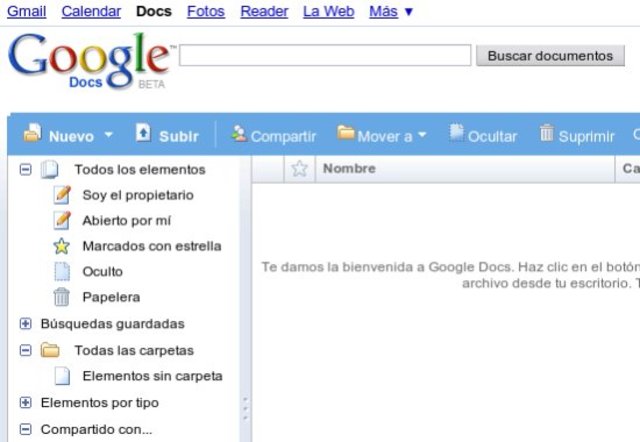This screenshot has width=640, height=442.
Task: Click the Compartir people icon
Action: [x=239, y=133]
